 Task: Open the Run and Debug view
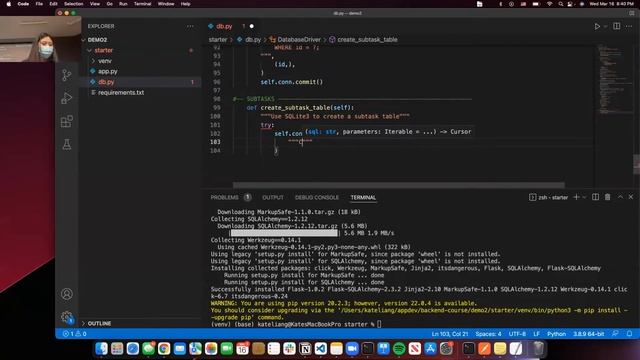tap(67, 98)
